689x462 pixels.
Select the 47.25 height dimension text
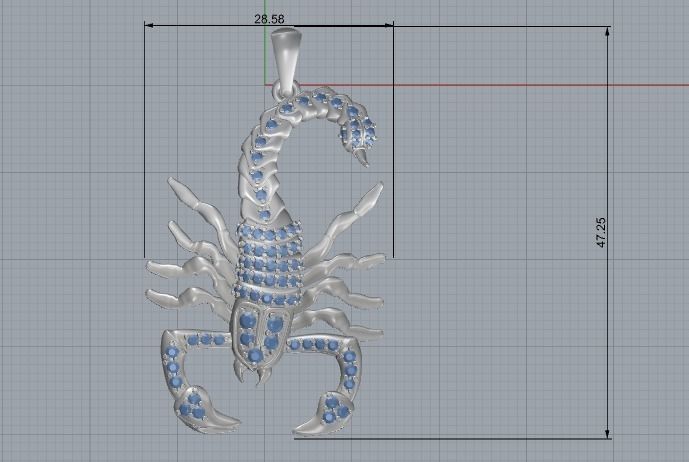pos(601,232)
